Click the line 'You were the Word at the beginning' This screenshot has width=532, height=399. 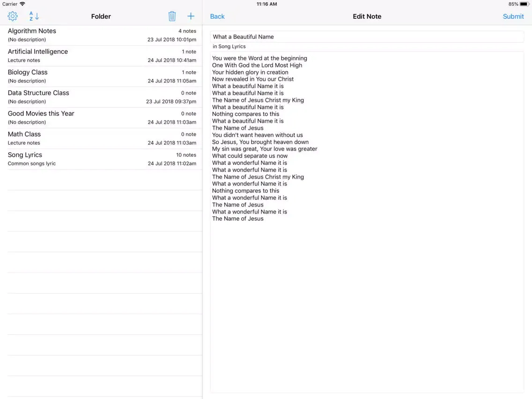point(259,59)
